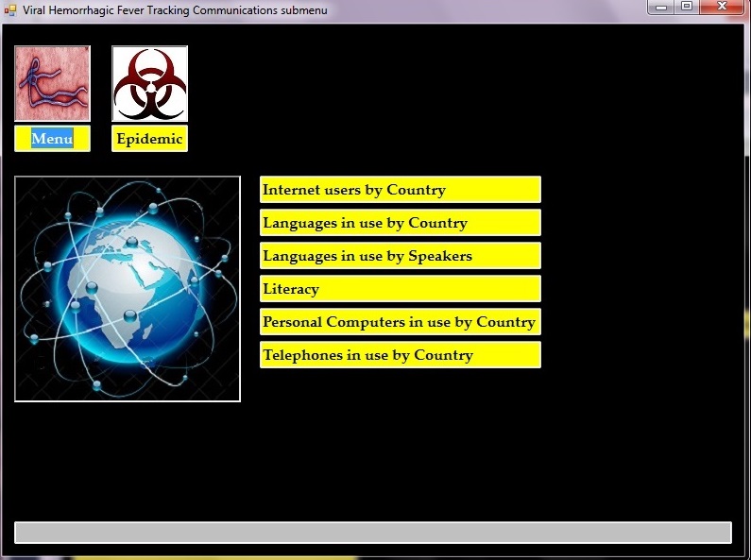Click the application icon in the title bar
The height and width of the screenshot is (560, 751).
(10, 9)
